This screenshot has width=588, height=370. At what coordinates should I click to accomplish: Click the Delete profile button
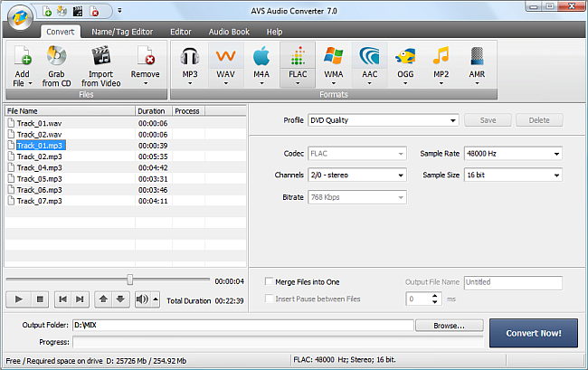click(x=539, y=120)
